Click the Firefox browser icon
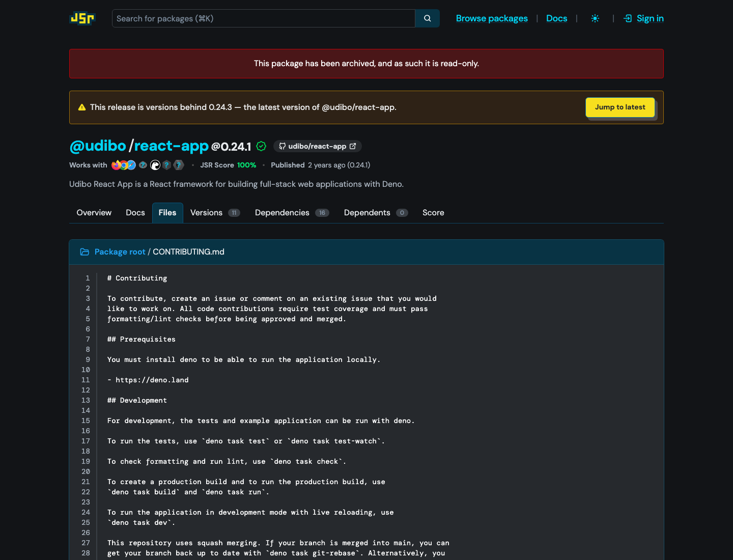This screenshot has height=560, width=733. click(x=116, y=165)
